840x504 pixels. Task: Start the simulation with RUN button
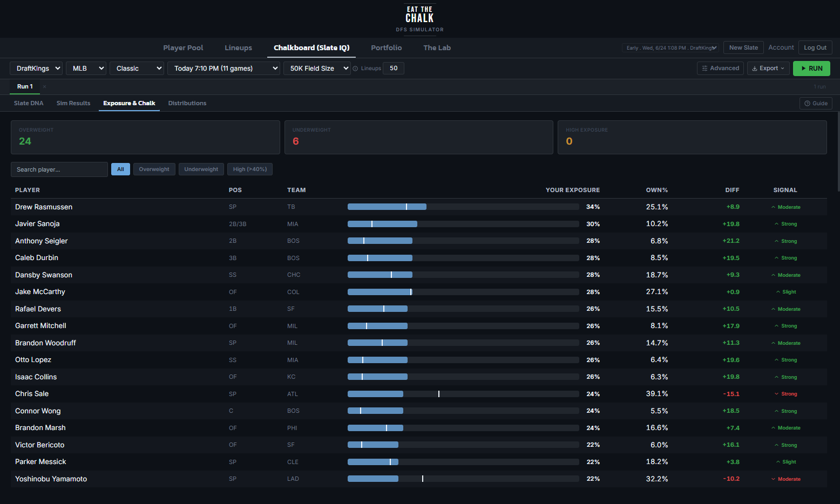pyautogui.click(x=811, y=68)
